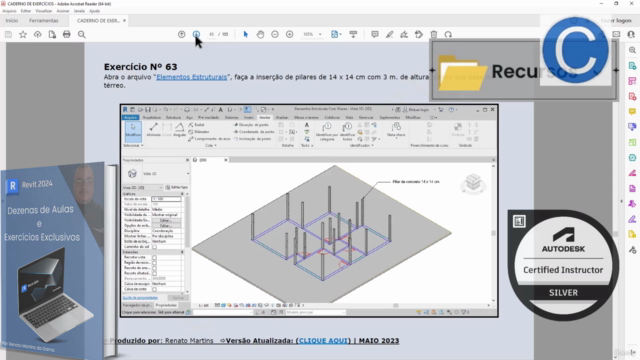Open the pink Edit PDF tool in right panel
Screen dimensions: 640x360
tap(632, 81)
